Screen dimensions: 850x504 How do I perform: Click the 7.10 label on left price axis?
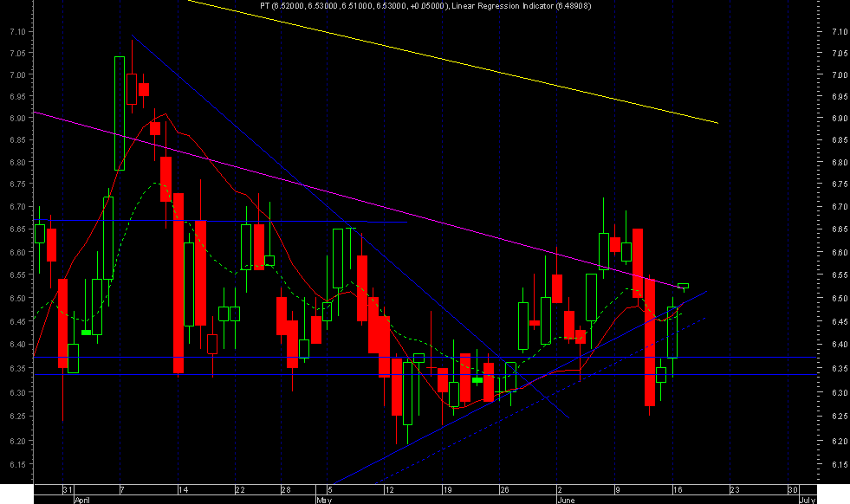(x=18, y=31)
